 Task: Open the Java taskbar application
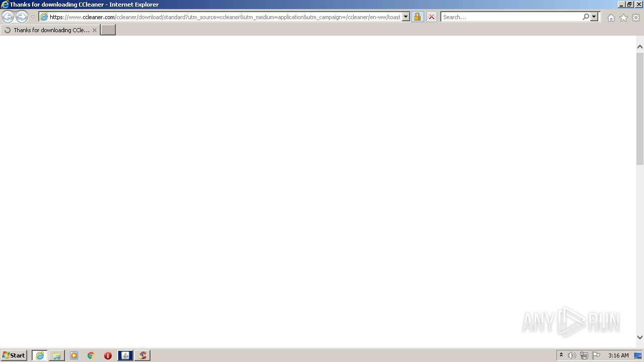125,355
